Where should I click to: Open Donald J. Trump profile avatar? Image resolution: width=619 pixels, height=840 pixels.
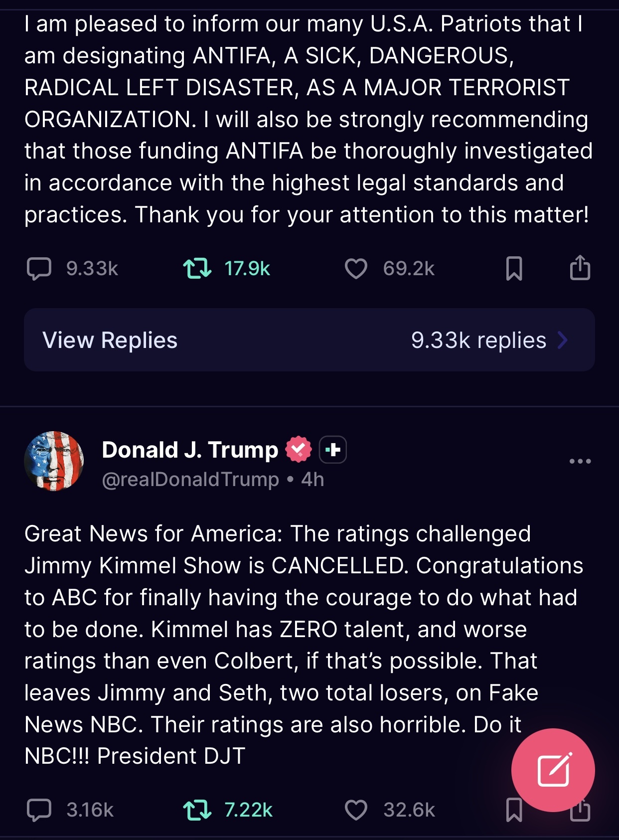[x=54, y=461]
